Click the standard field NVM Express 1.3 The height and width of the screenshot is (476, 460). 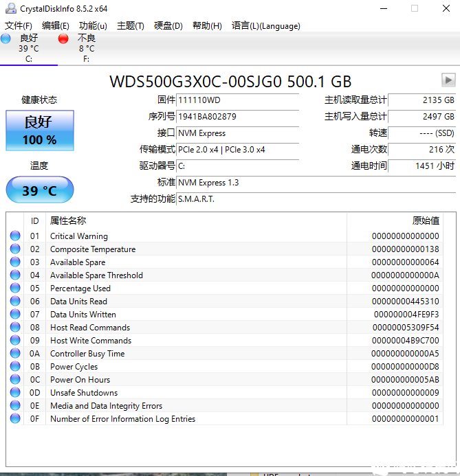pos(316,183)
